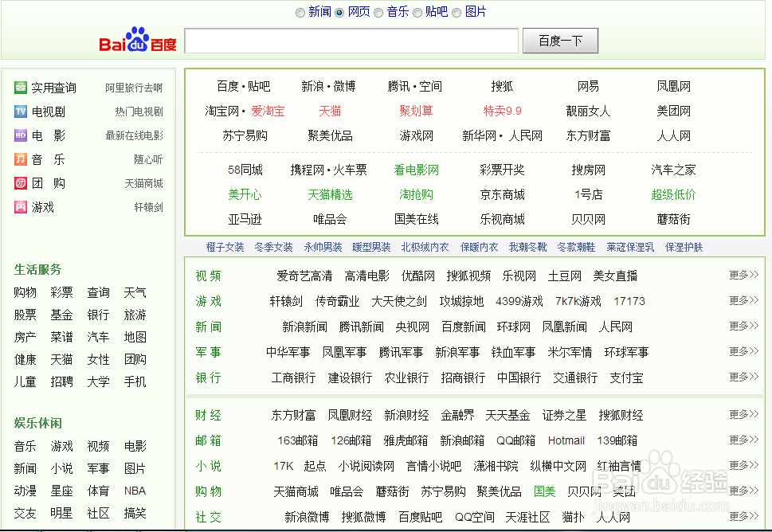Click the 团购 sidebar icon

point(21,183)
